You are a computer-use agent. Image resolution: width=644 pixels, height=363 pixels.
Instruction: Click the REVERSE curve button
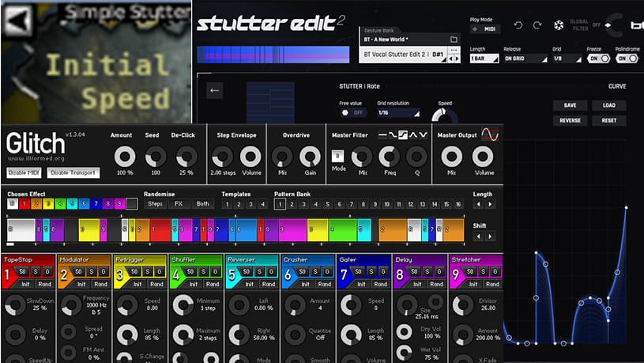pos(570,120)
